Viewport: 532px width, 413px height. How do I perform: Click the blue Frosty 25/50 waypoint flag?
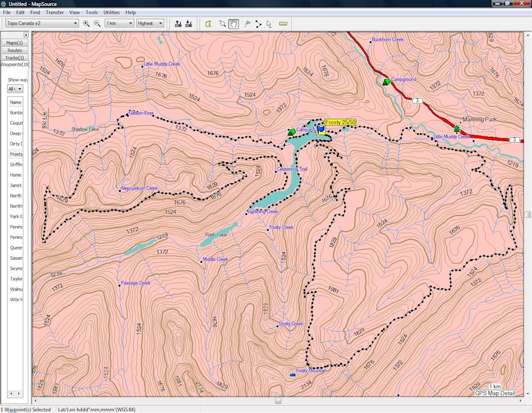point(321,129)
